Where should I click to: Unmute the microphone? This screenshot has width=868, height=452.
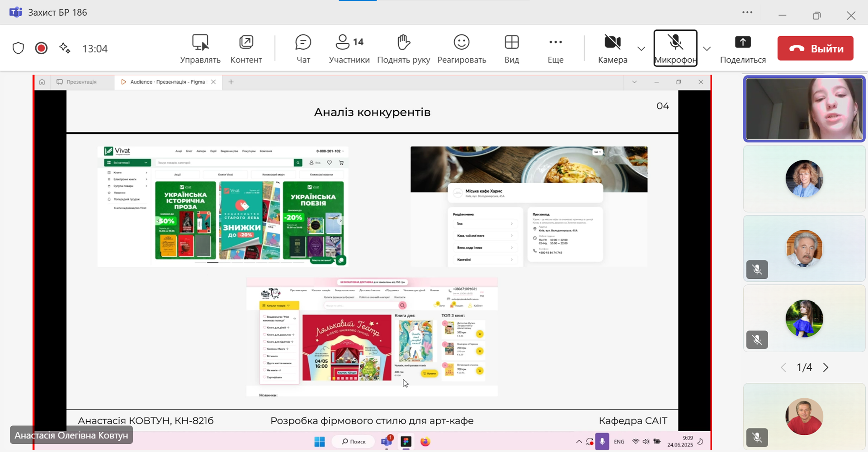click(675, 48)
